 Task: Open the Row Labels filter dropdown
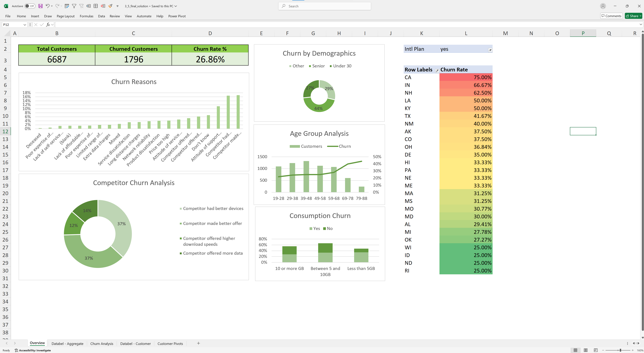(437, 71)
